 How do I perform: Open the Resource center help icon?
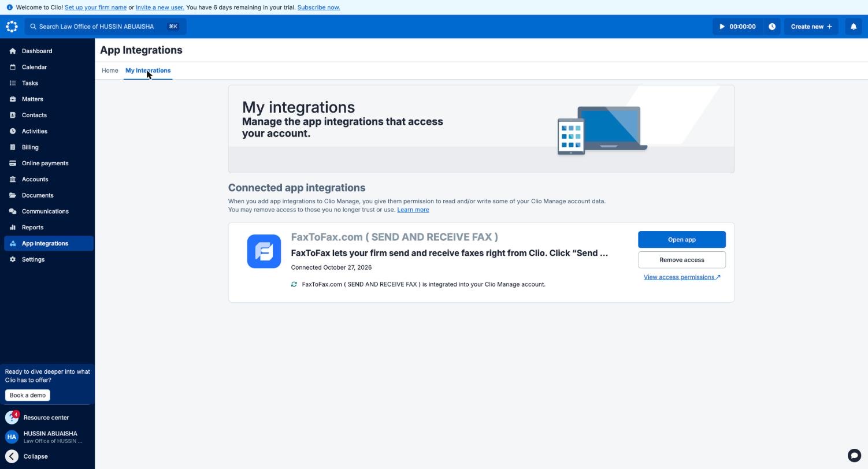(x=12, y=418)
